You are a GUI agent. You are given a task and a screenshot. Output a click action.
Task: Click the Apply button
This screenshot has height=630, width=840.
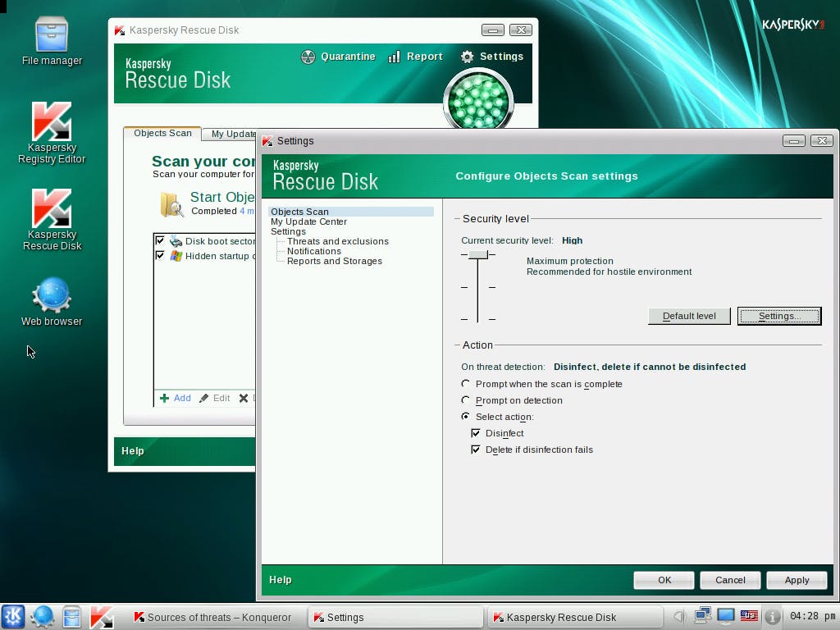coord(797,580)
